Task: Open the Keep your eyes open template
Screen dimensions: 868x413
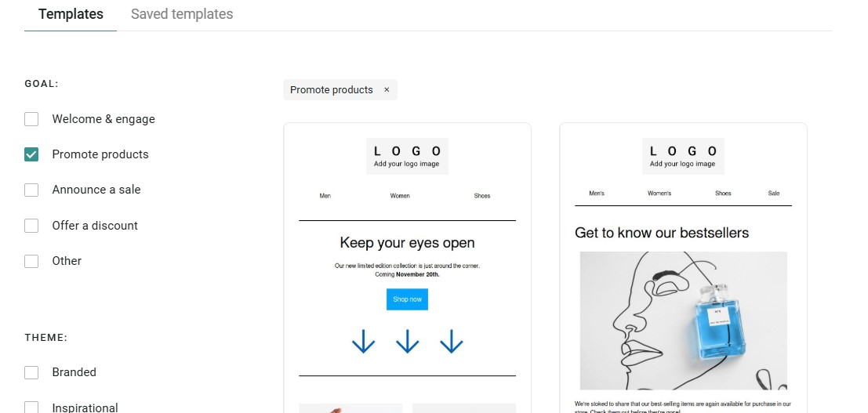Action: pyautogui.click(x=408, y=268)
